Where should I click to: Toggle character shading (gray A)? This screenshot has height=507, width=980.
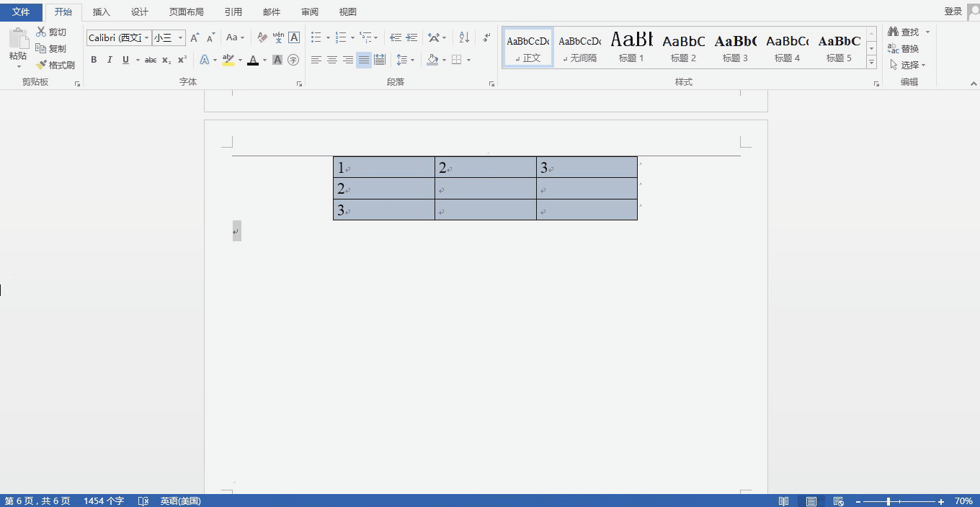click(x=277, y=60)
